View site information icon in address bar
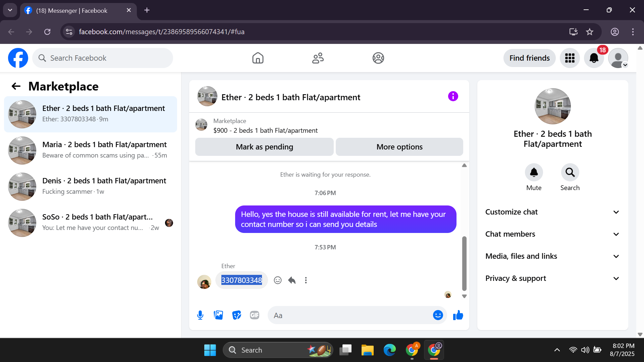 point(69,32)
